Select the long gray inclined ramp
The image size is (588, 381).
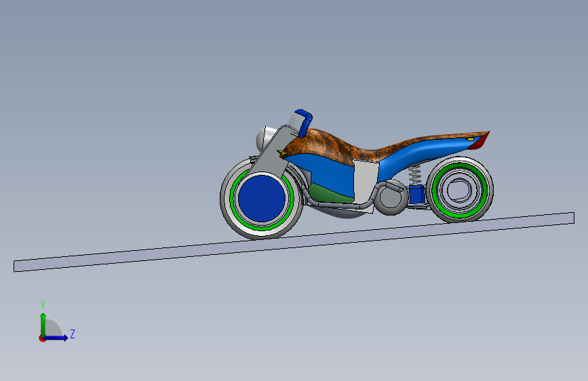pos(294,242)
